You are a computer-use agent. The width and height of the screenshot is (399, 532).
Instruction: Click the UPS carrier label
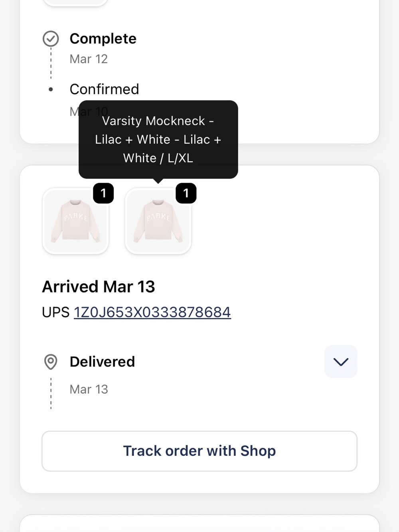pos(56,312)
